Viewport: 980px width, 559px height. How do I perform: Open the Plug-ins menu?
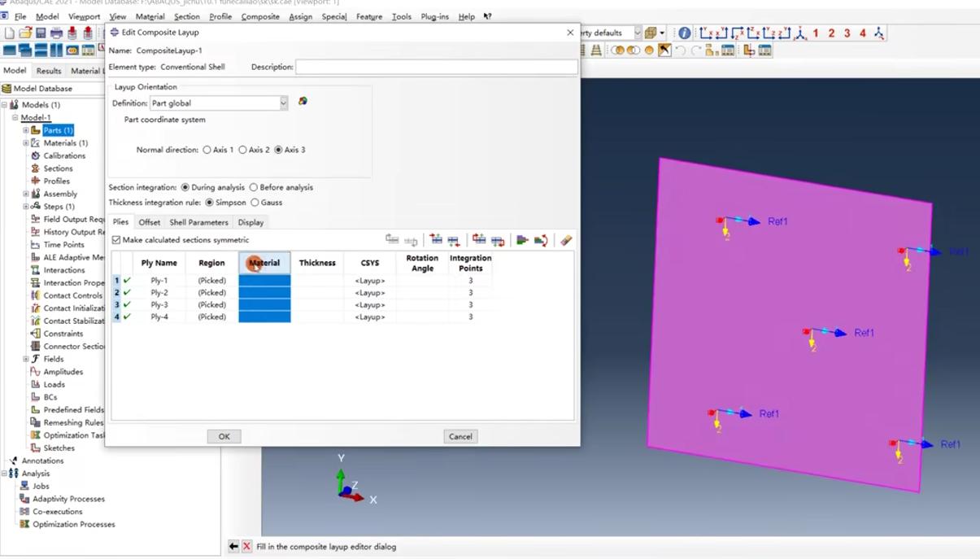(434, 16)
